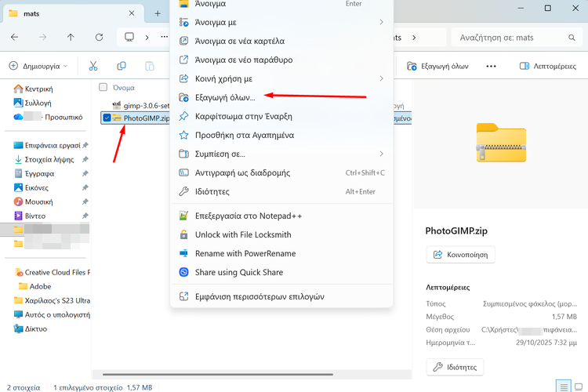The width and height of the screenshot is (588, 392).
Task: Click the Κοινοποίηση share button
Action: pyautogui.click(x=460, y=255)
